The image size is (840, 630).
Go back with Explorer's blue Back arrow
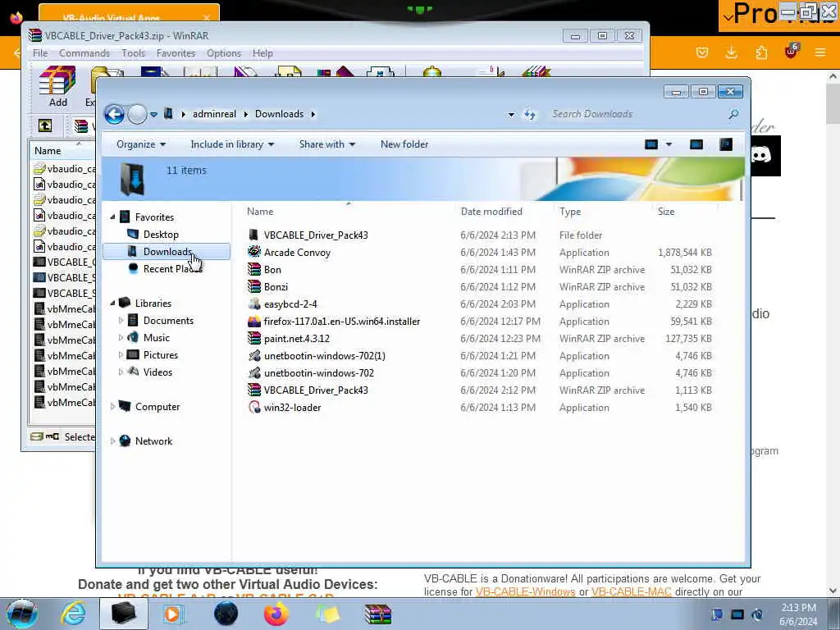point(115,114)
